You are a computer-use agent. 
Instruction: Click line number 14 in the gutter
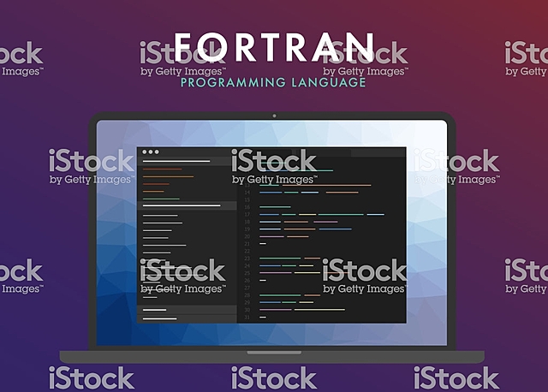point(247,193)
